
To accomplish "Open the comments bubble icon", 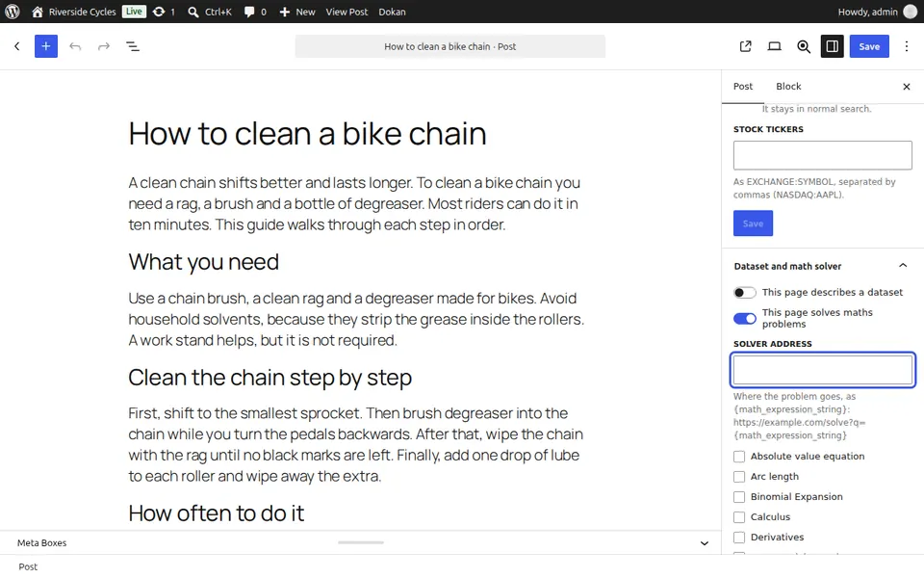I will 249,12.
